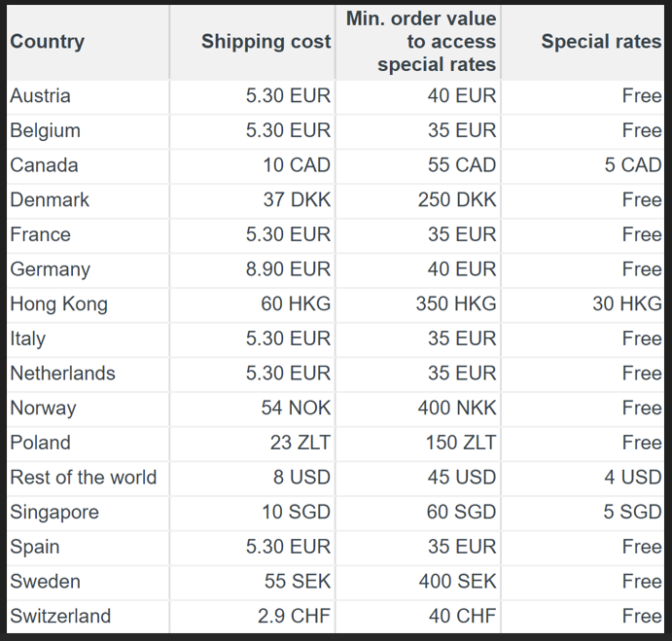Select the Belgium row name
Image resolution: width=672 pixels, height=641 pixels.
click(46, 130)
